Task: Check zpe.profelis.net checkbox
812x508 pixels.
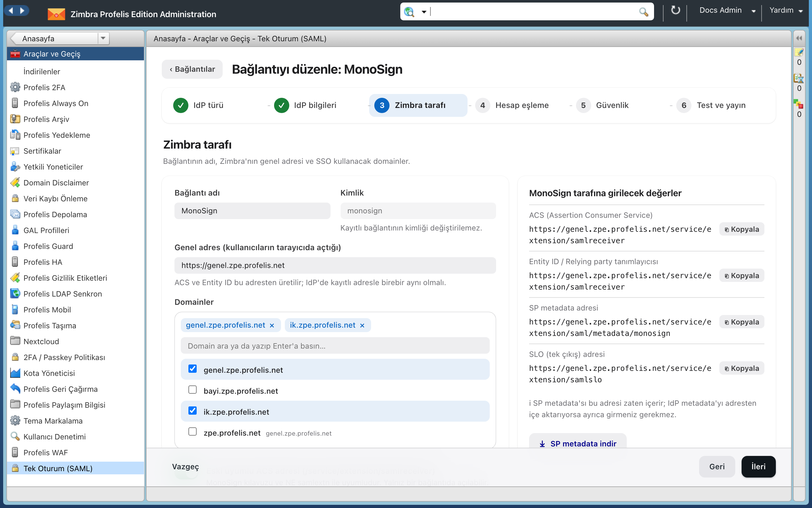Action: click(x=192, y=432)
